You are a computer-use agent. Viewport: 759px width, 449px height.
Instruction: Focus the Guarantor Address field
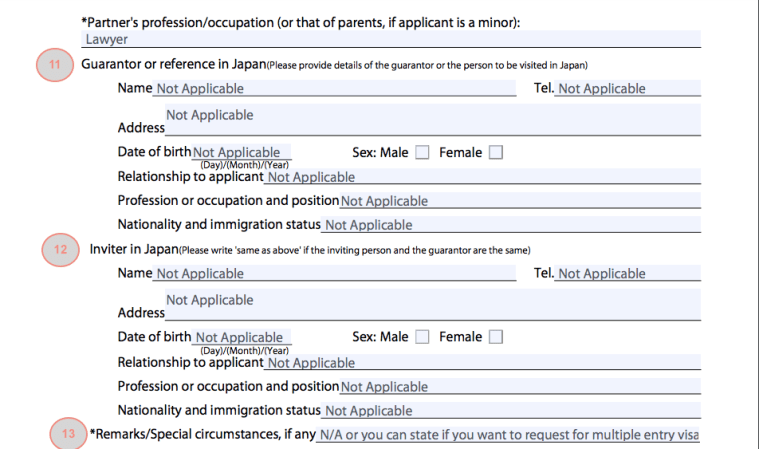click(x=432, y=122)
